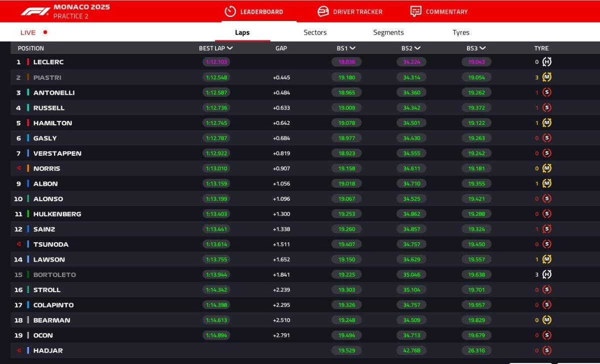Sort by Best Lap dropdown arrow

(x=230, y=48)
